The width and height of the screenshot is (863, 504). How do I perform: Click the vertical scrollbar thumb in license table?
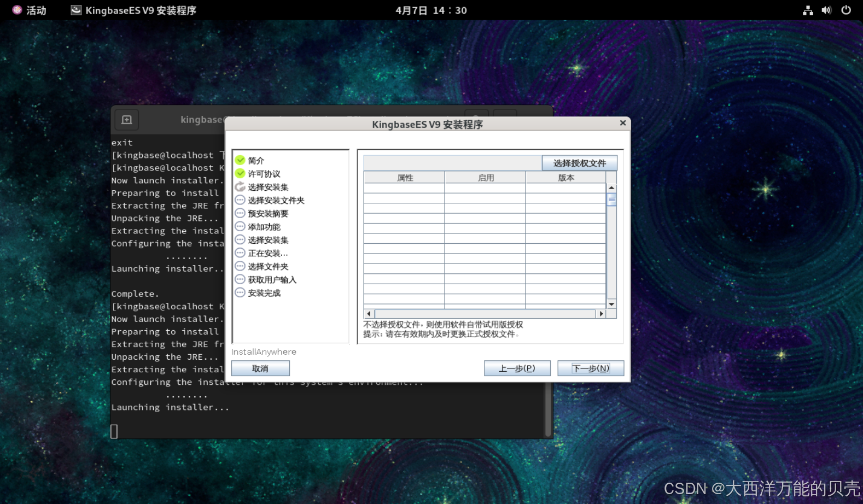(x=611, y=200)
